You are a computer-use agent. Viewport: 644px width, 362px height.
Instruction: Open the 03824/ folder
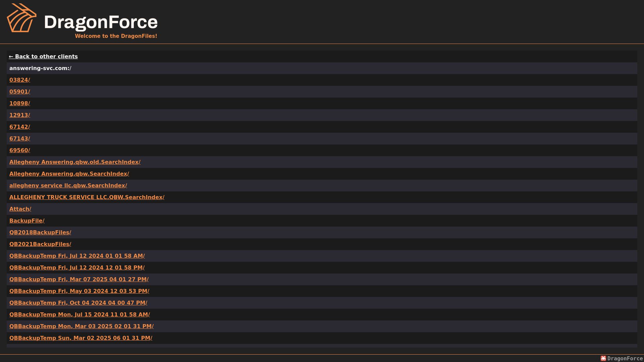click(20, 80)
